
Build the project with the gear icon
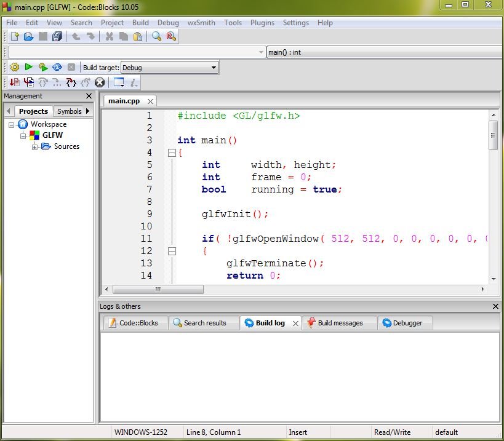15,67
